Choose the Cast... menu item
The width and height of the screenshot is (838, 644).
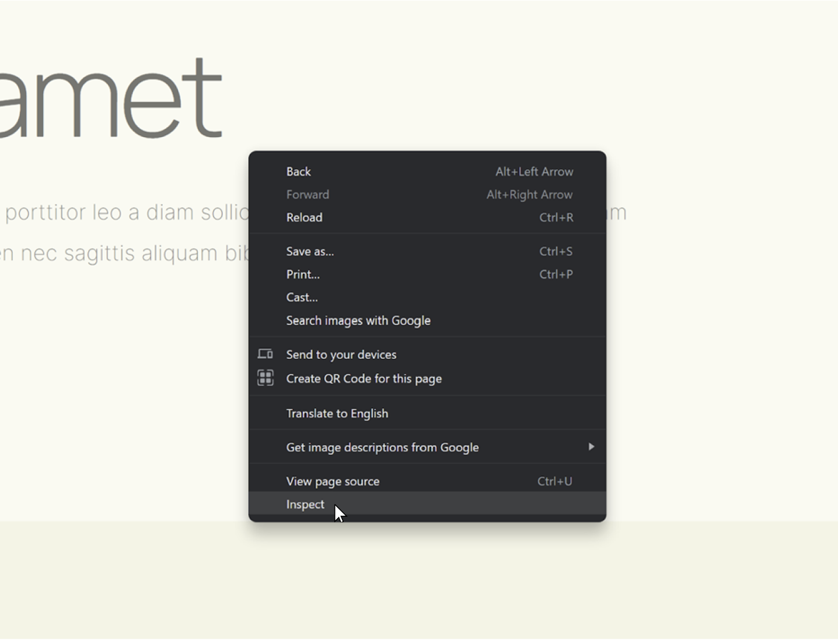pyautogui.click(x=302, y=297)
